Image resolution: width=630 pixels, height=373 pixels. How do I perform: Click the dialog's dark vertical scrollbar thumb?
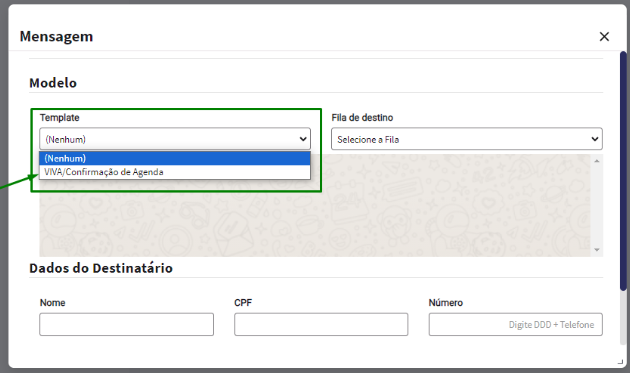click(x=623, y=171)
